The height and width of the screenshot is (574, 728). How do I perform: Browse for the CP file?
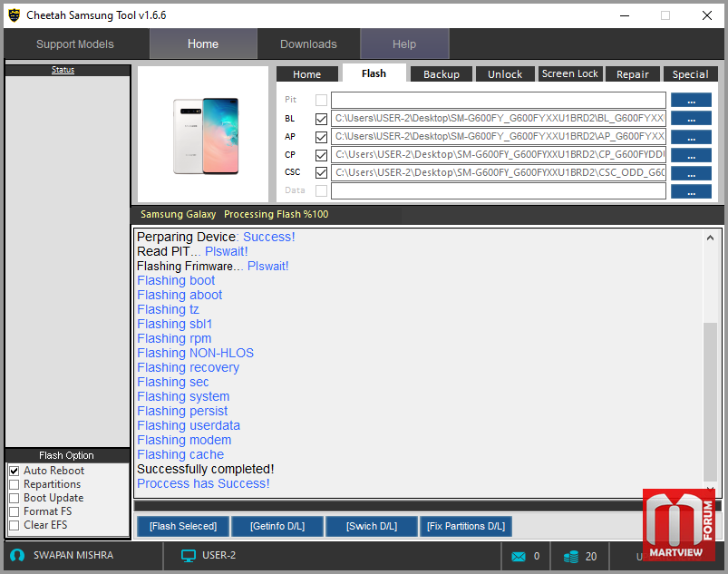tap(691, 155)
